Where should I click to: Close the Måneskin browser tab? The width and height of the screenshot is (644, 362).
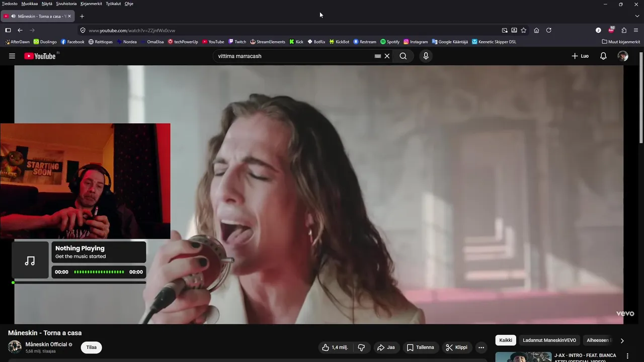[x=69, y=16]
